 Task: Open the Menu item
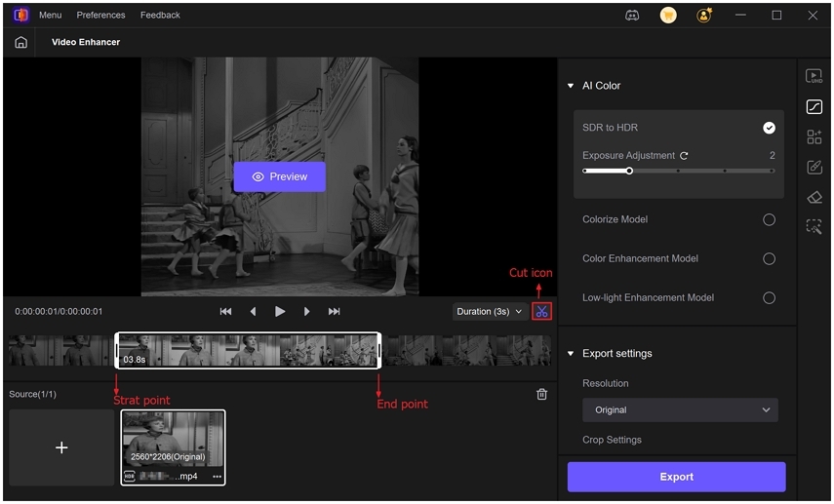click(51, 15)
